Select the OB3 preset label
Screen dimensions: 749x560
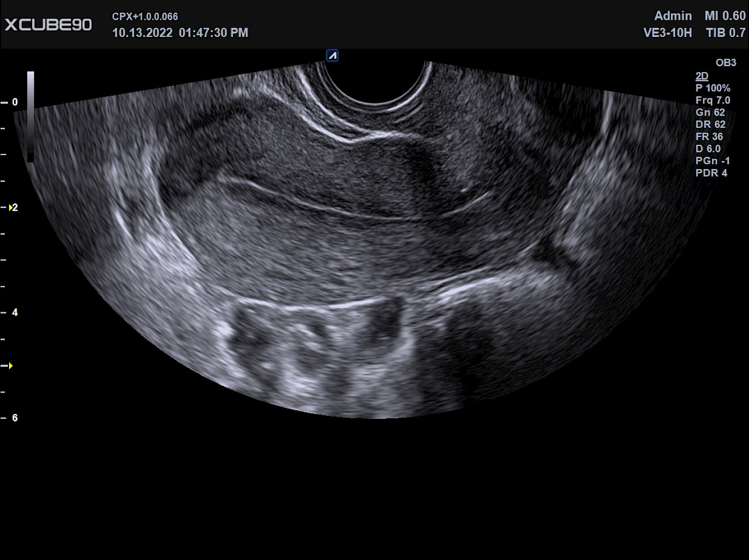[725, 63]
